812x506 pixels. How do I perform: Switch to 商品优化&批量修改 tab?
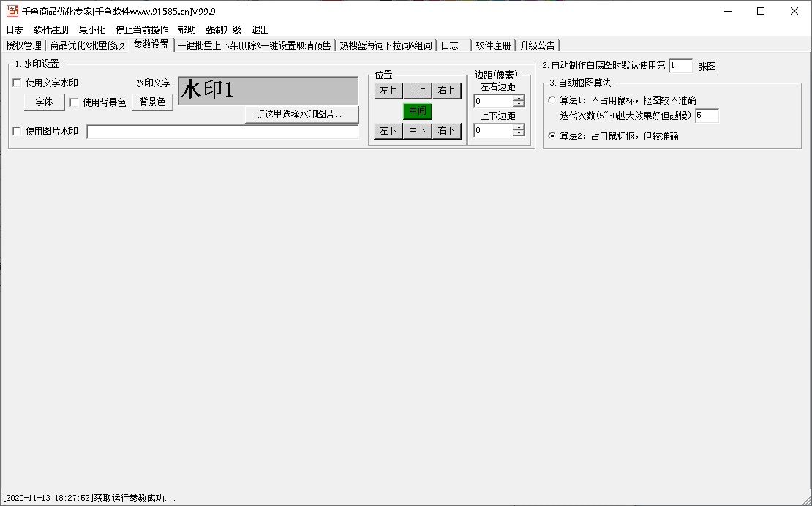(87, 45)
